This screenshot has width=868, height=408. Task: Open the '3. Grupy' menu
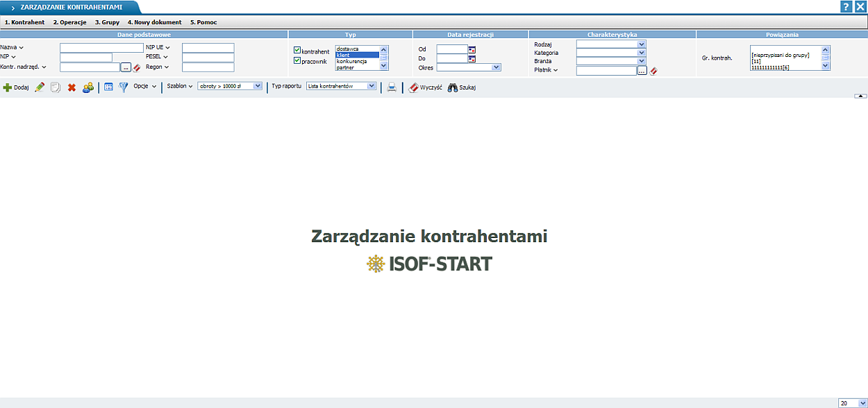pyautogui.click(x=107, y=22)
